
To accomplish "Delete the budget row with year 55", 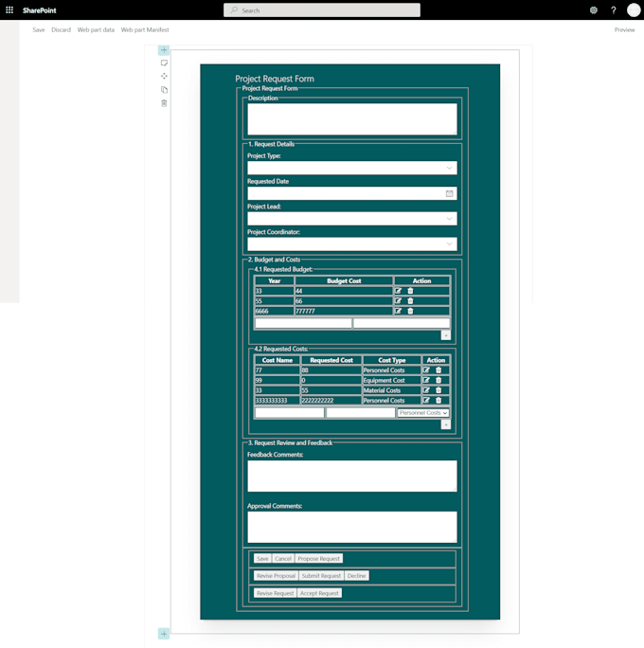I will 410,301.
